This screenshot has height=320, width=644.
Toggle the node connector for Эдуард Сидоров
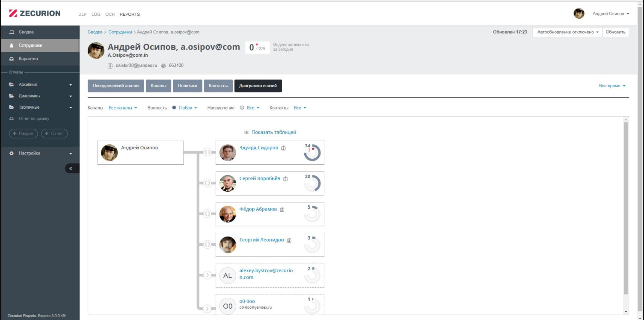click(x=207, y=152)
